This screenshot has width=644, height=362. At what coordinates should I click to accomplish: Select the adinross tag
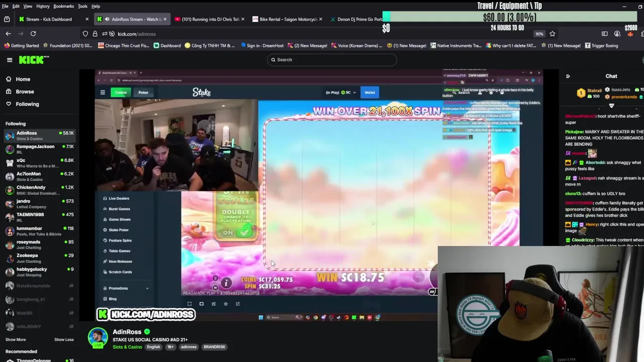tap(189, 347)
